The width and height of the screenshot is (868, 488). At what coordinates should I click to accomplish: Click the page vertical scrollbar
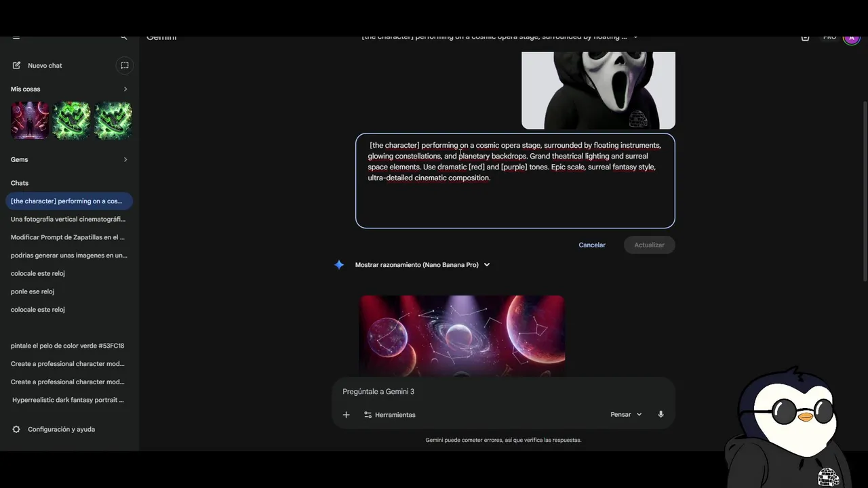point(865,190)
